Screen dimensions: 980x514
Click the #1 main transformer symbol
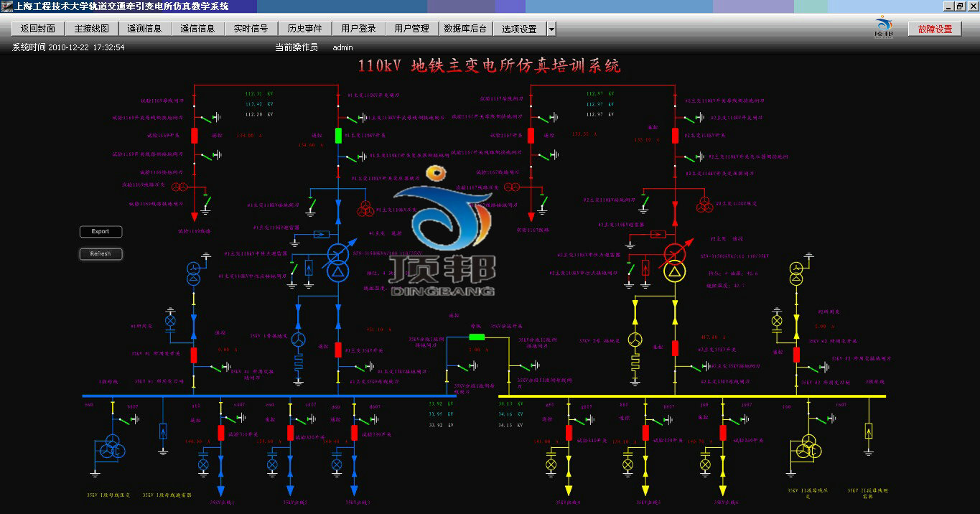pos(337,263)
